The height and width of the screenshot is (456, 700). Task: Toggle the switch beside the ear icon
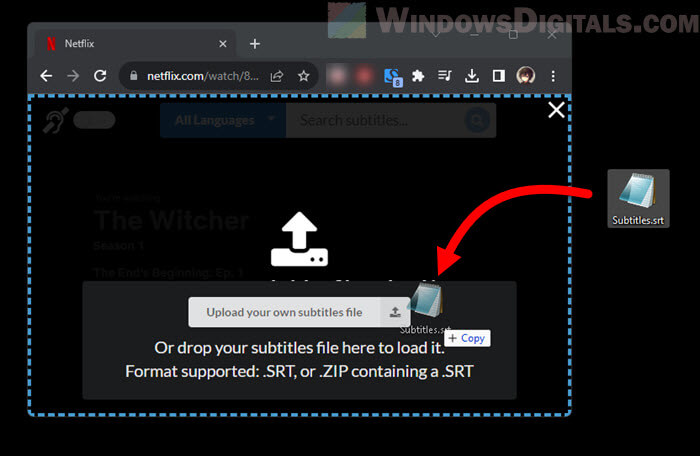(x=94, y=120)
